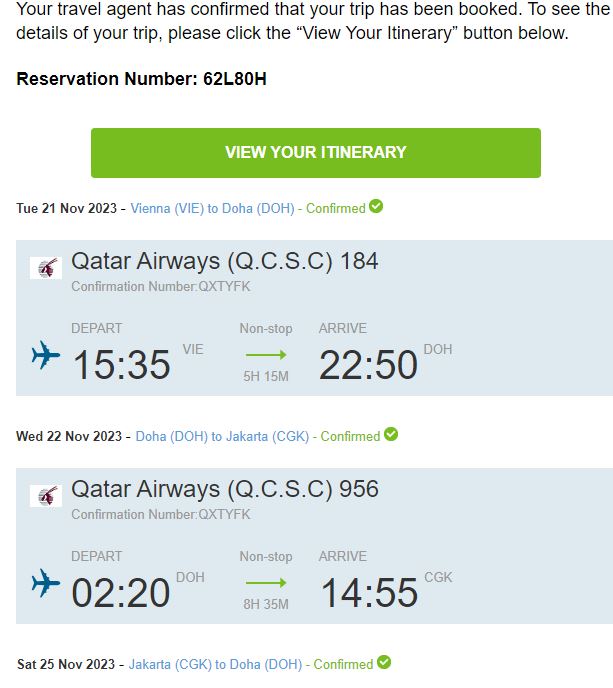
Task: Click green checkmark for Jakarta to Doha
Action: [384, 662]
